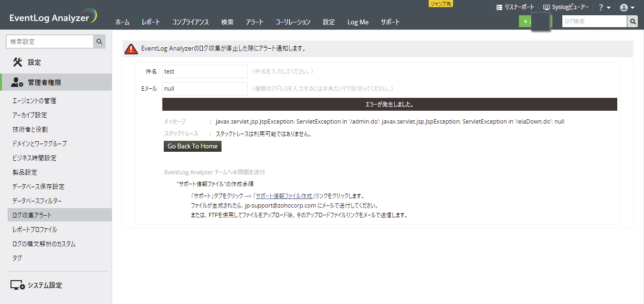Open the Syslogビューアー viewer
644x304 pixels.
click(x=566, y=7)
